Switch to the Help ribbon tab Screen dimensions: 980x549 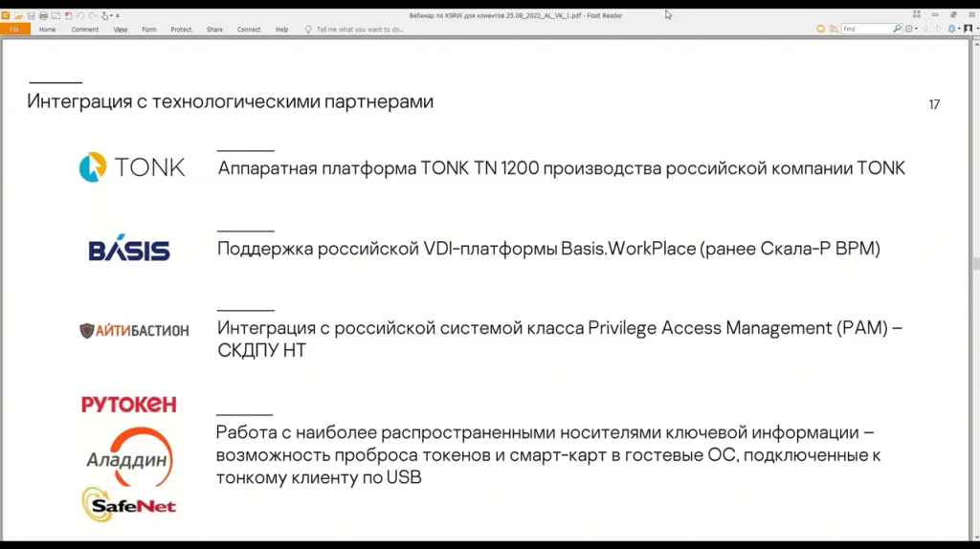[x=282, y=30]
